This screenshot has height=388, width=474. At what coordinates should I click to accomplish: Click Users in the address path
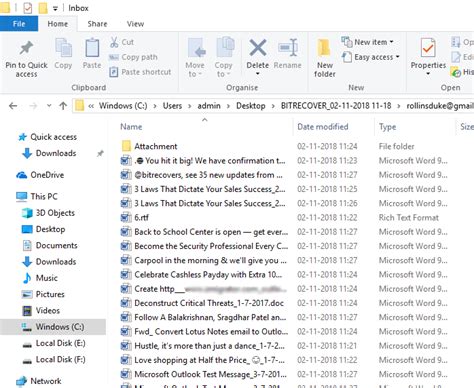pos(172,106)
